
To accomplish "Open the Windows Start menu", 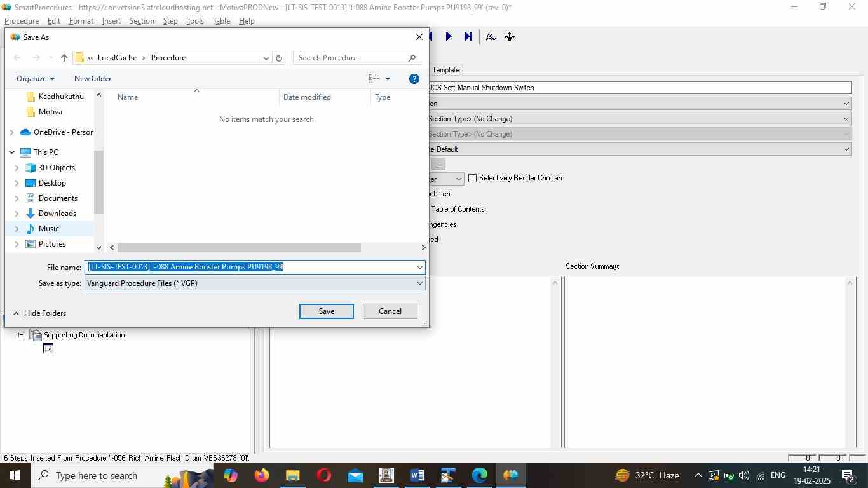I will click(x=15, y=475).
